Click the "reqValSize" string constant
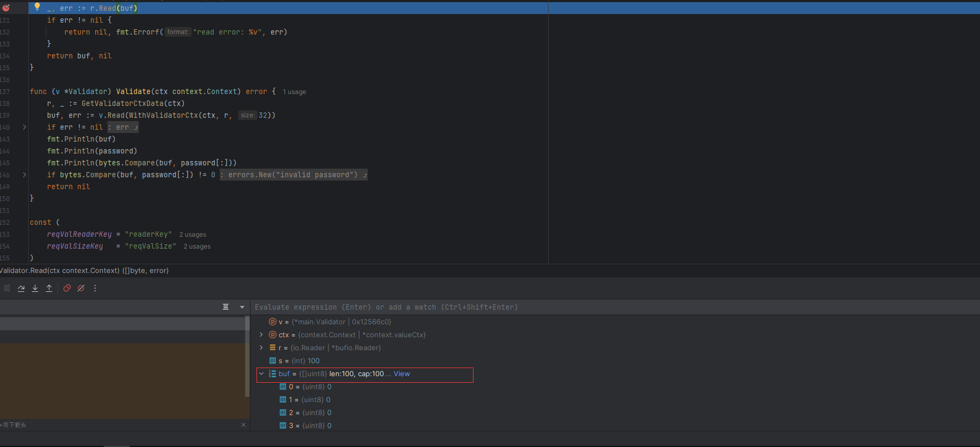Viewport: 980px width, 447px height. [x=151, y=246]
